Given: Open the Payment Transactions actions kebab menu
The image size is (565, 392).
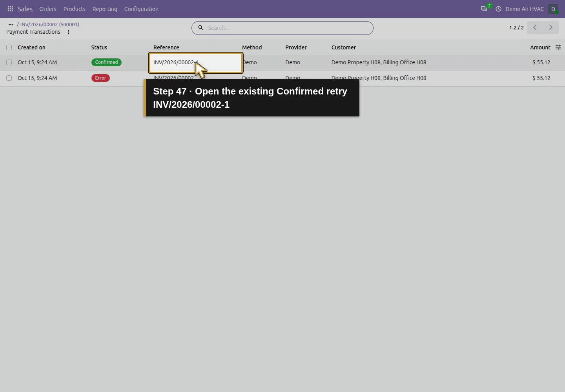Looking at the screenshot, I should point(68,32).
